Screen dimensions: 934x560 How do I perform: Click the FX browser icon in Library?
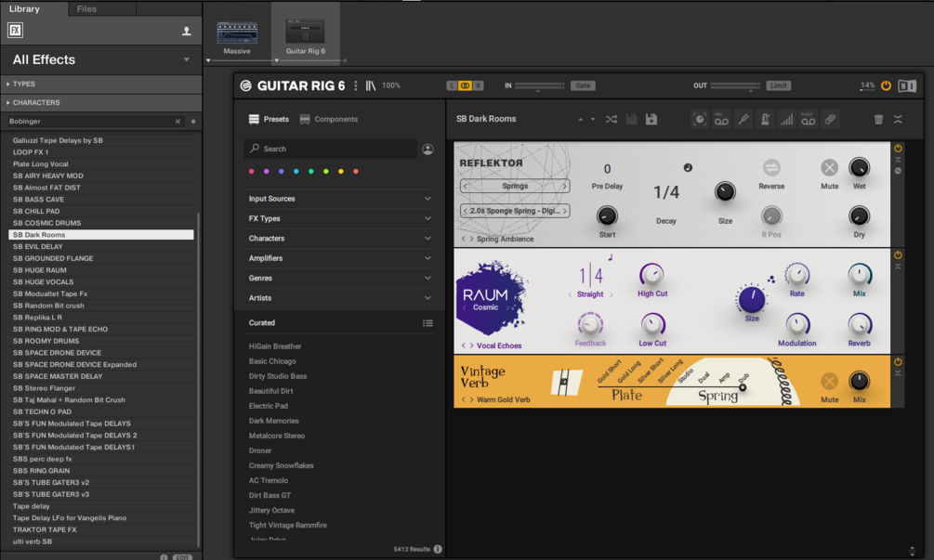coord(15,31)
